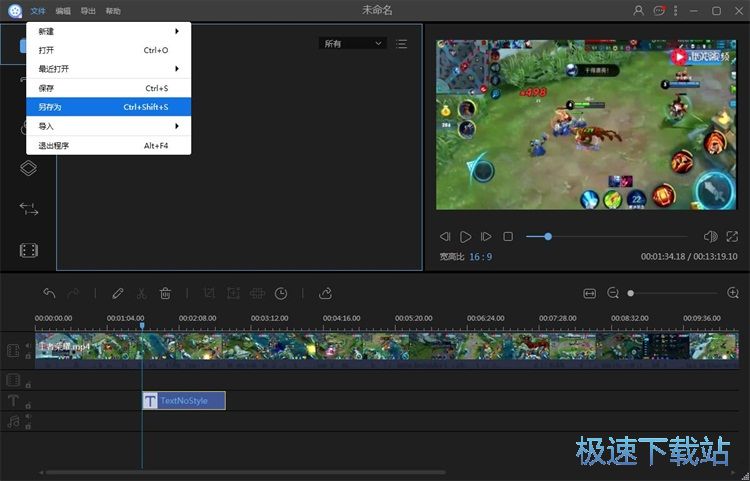This screenshot has width=750, height=481.
Task: Open the 导出 menu
Action: pos(88,11)
